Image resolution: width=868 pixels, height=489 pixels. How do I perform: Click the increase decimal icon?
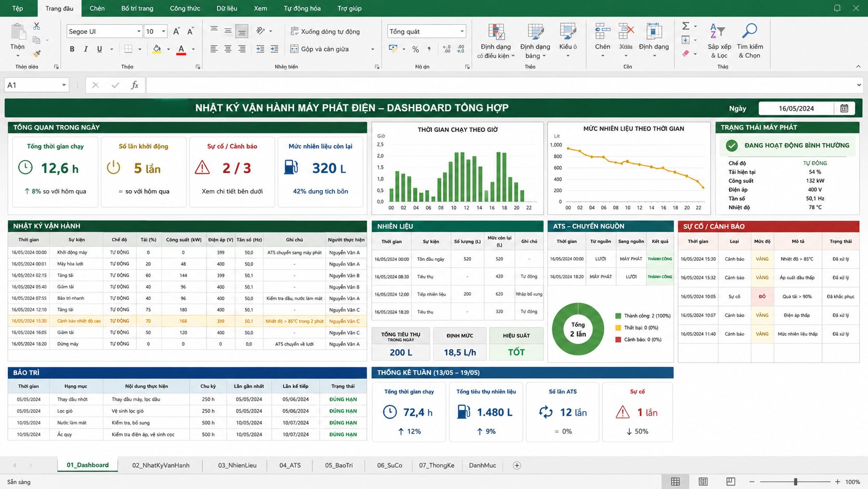[x=446, y=49]
